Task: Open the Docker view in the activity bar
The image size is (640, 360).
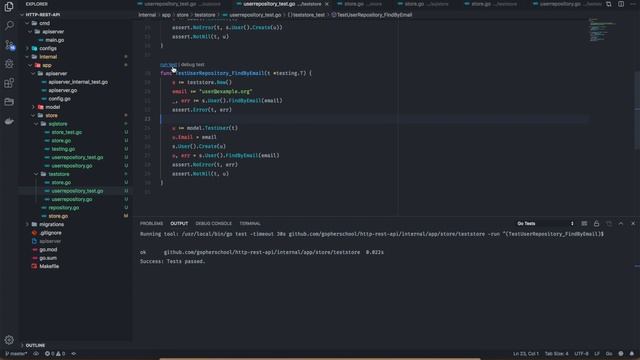Action: (9, 121)
